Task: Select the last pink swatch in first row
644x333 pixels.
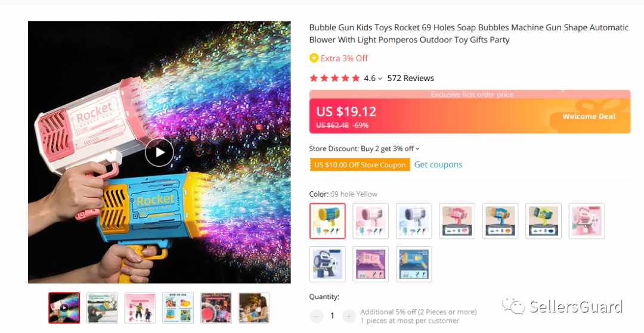Action: coord(587,220)
